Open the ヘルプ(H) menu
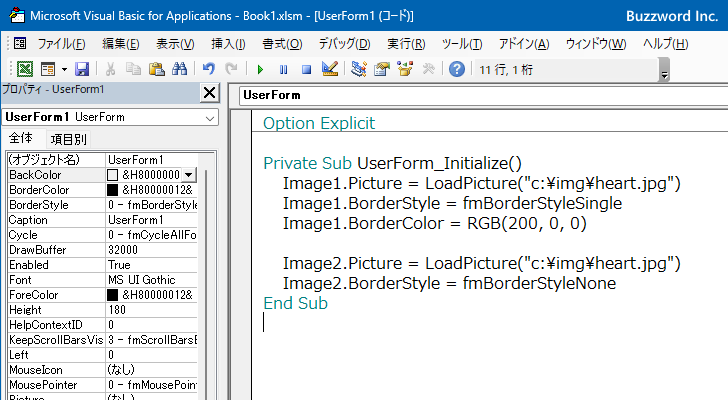The image size is (728, 400). (x=665, y=44)
